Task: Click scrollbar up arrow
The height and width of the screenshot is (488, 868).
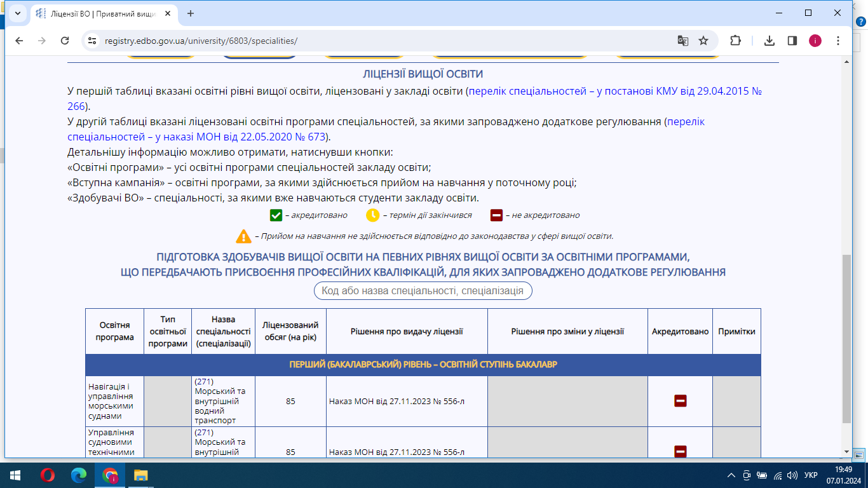Action: pyautogui.click(x=846, y=60)
